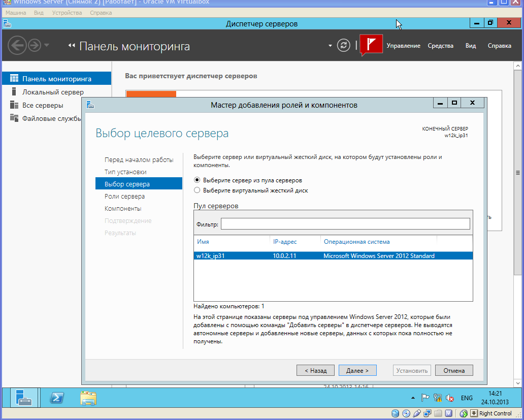This screenshot has width=524, height=420.
Task: Click the Server Manager forward arrow
Action: click(35, 45)
